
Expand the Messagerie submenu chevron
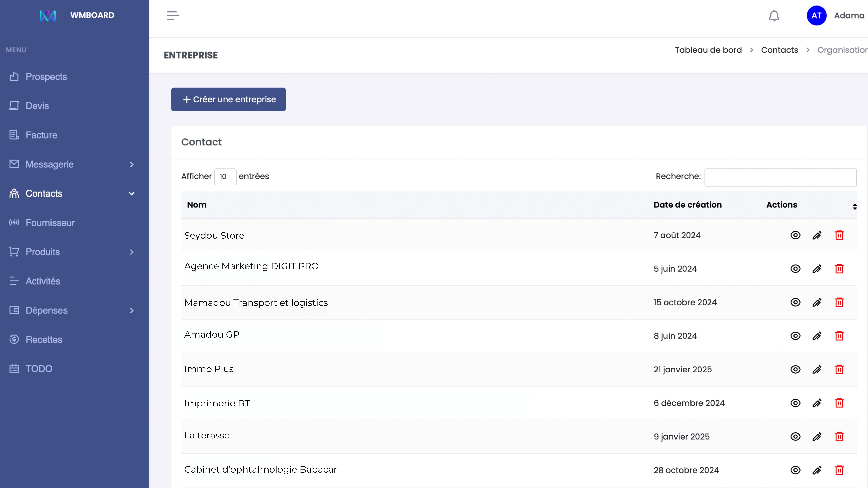pyautogui.click(x=132, y=164)
